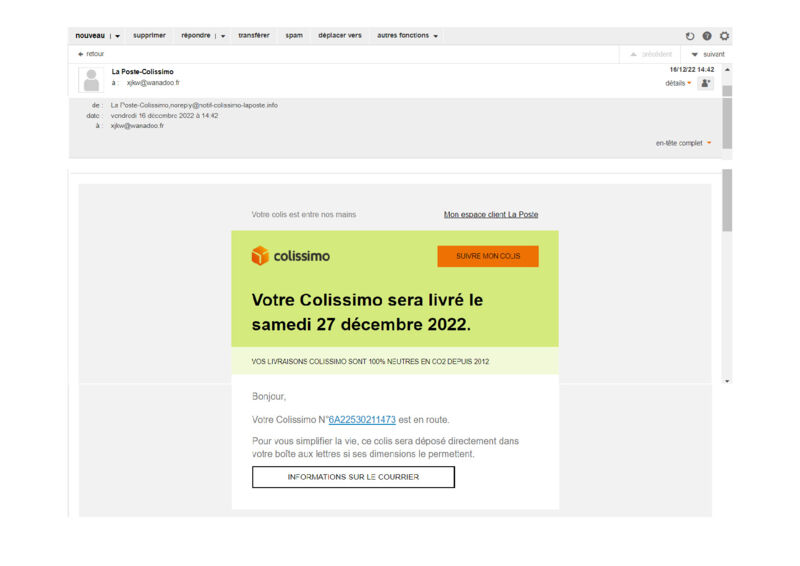The image size is (800, 566).
Task: Toggle the détails expander
Action: tap(678, 83)
